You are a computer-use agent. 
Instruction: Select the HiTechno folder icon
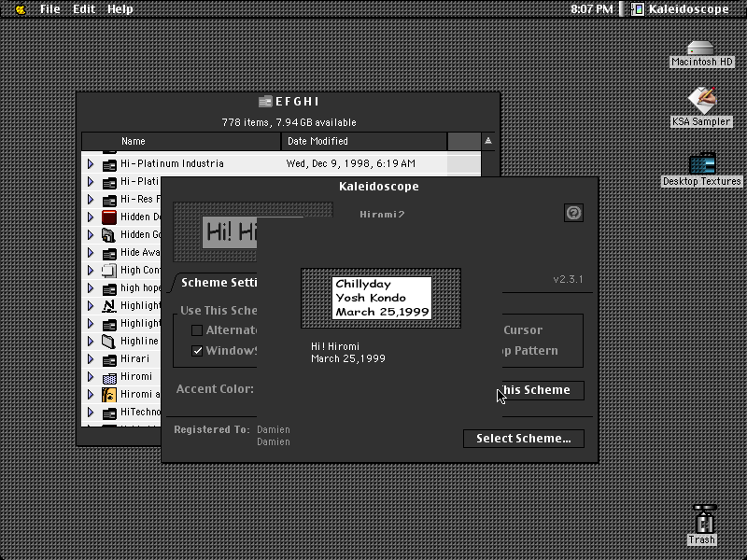(109, 413)
